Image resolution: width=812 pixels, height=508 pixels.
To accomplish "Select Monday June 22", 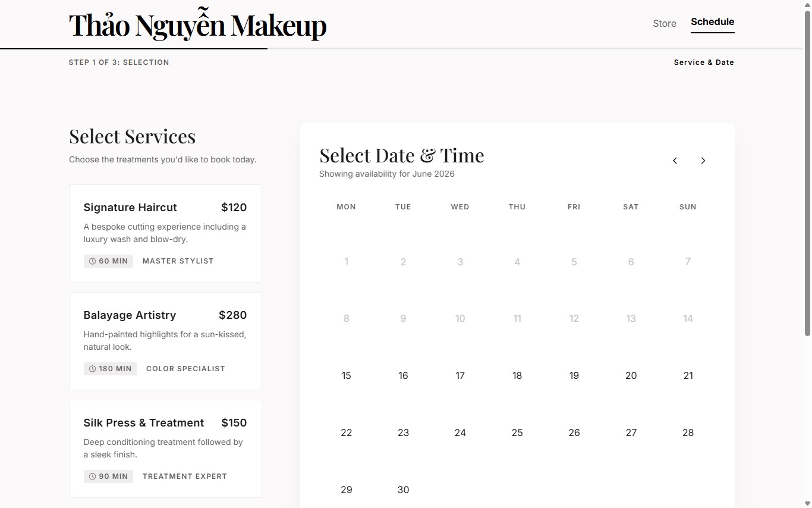I will pos(347,432).
